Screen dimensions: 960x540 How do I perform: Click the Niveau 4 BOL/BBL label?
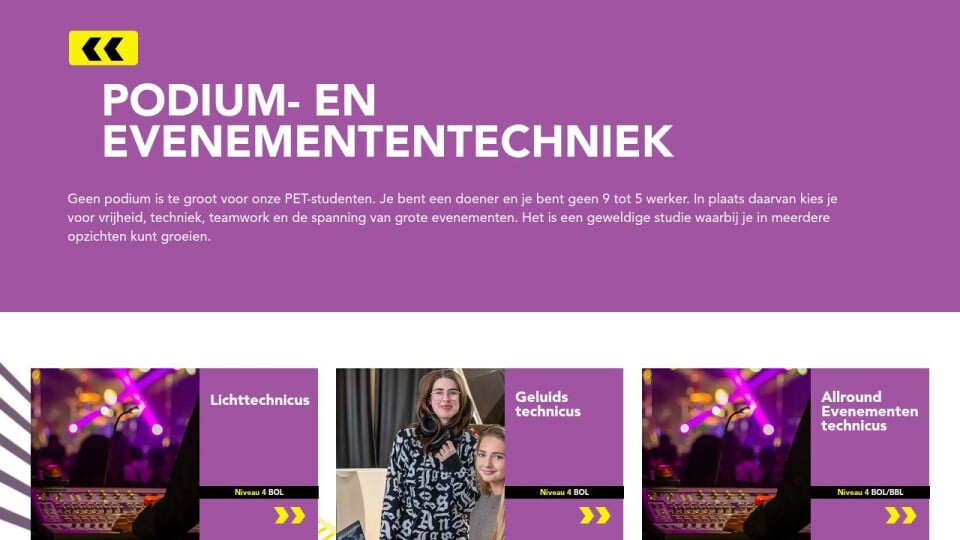(870, 492)
